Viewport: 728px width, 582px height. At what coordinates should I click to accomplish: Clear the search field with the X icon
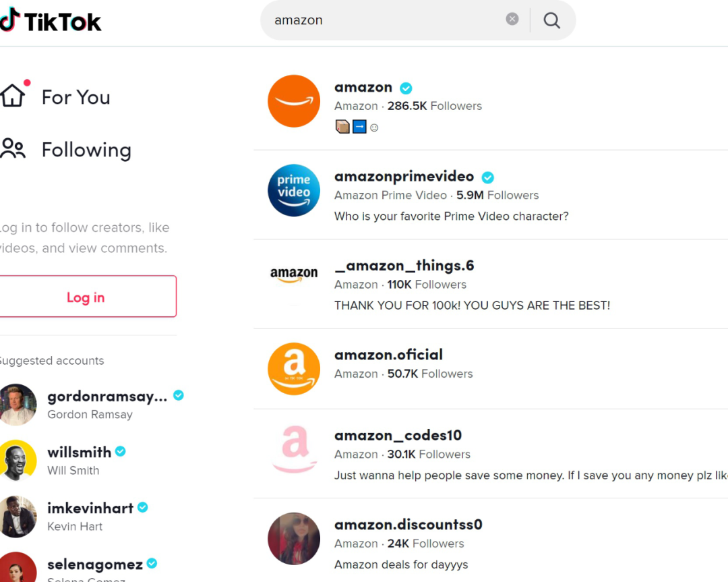(512, 19)
